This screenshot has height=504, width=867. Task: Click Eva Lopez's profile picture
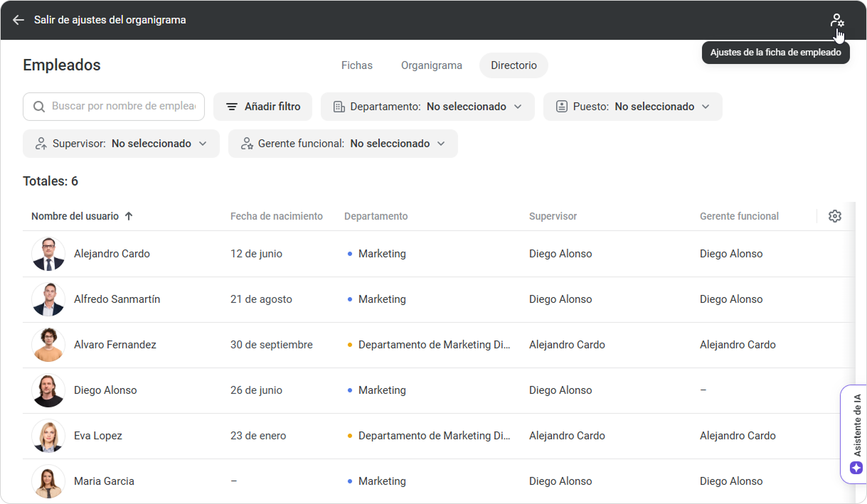48,436
